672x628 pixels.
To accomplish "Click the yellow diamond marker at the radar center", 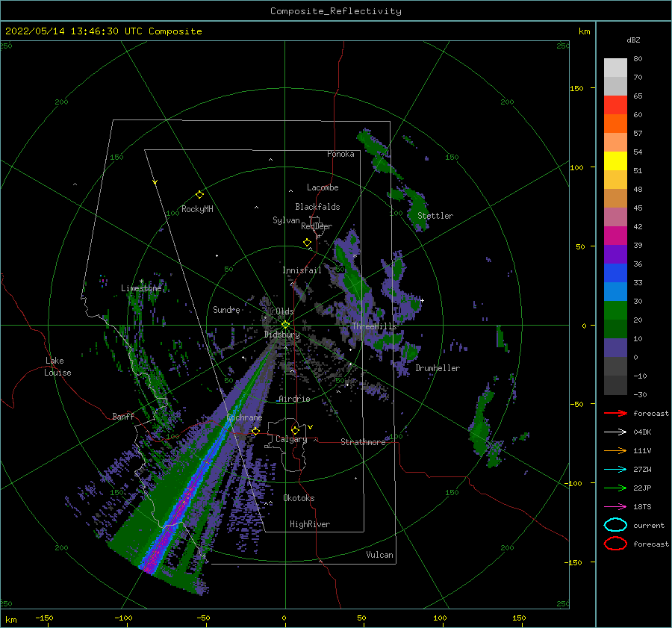I will coord(285,325).
